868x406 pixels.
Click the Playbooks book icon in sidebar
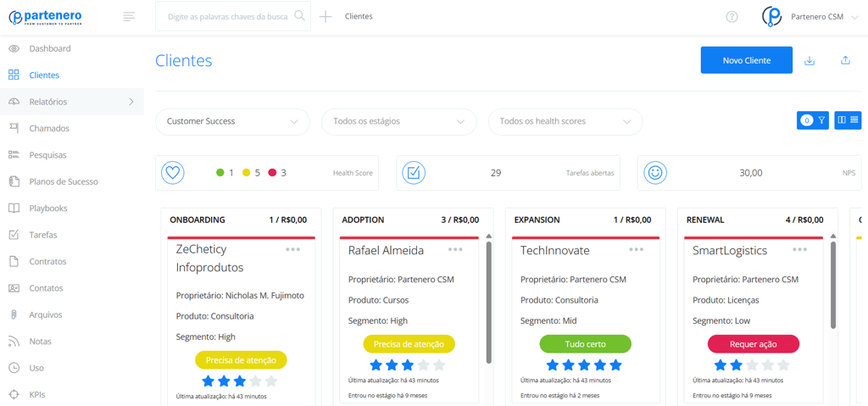pos(14,209)
